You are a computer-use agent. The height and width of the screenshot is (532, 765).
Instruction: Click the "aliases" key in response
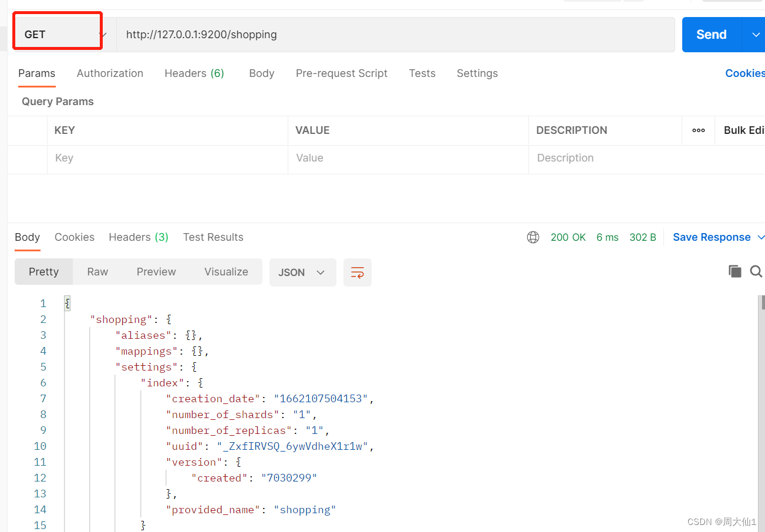pyautogui.click(x=143, y=335)
